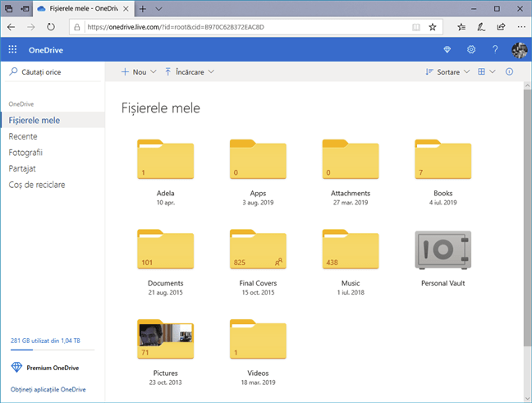Open the Favorites hub icon
The image size is (532, 403).
tap(461, 27)
